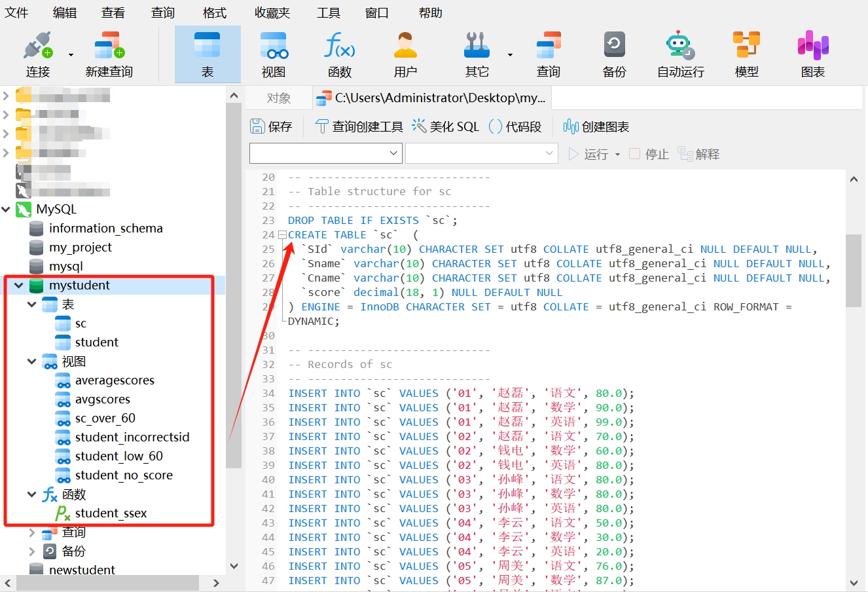Click the 保存 (Save) button
This screenshot has height=592, width=868.
(x=272, y=126)
